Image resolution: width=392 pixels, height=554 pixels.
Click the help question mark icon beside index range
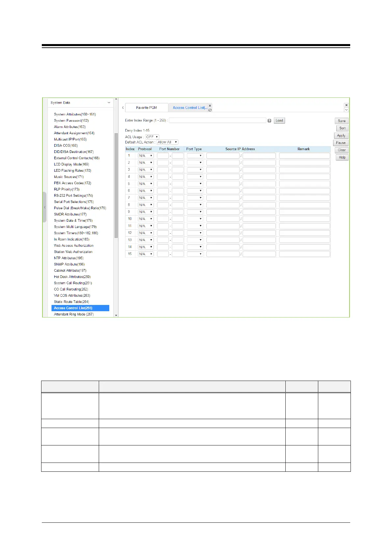269,121
